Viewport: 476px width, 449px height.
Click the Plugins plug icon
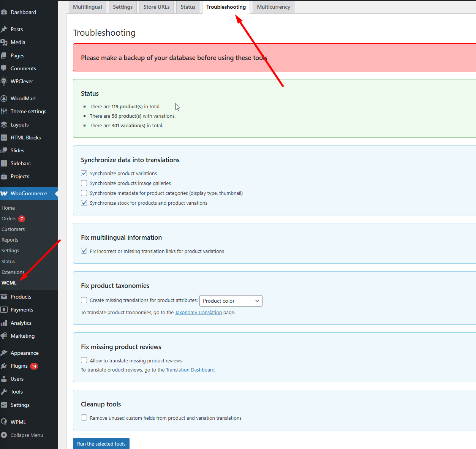coord(4,366)
